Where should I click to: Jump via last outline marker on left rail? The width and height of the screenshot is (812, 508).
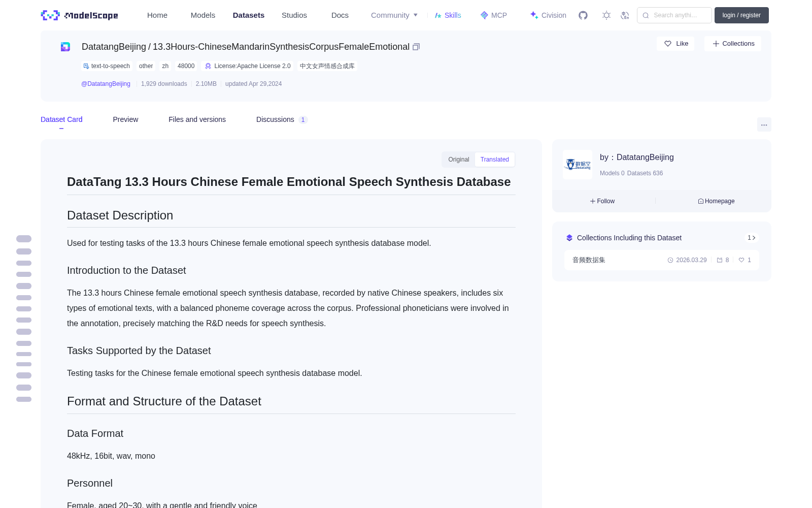click(24, 399)
